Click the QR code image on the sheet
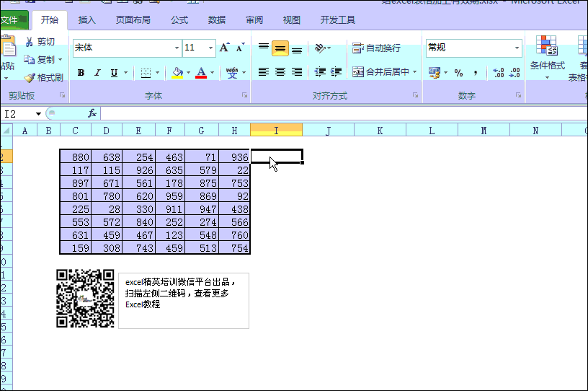This screenshot has height=391, width=588. pyautogui.click(x=86, y=299)
